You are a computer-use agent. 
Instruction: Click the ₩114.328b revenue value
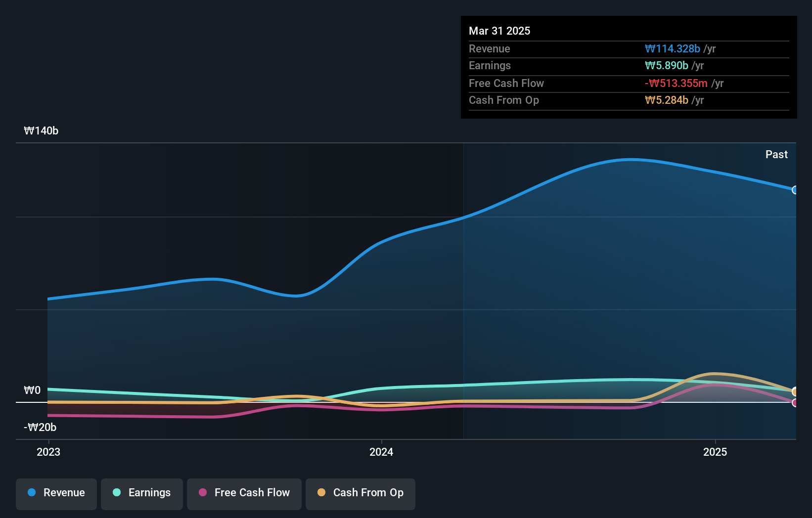click(673, 48)
